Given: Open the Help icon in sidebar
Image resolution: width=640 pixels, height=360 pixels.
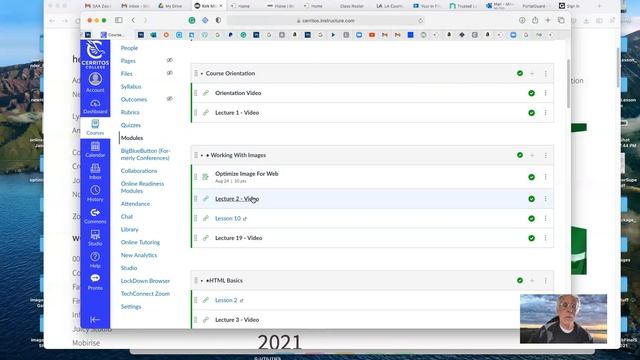Looking at the screenshot, I should click(95, 260).
